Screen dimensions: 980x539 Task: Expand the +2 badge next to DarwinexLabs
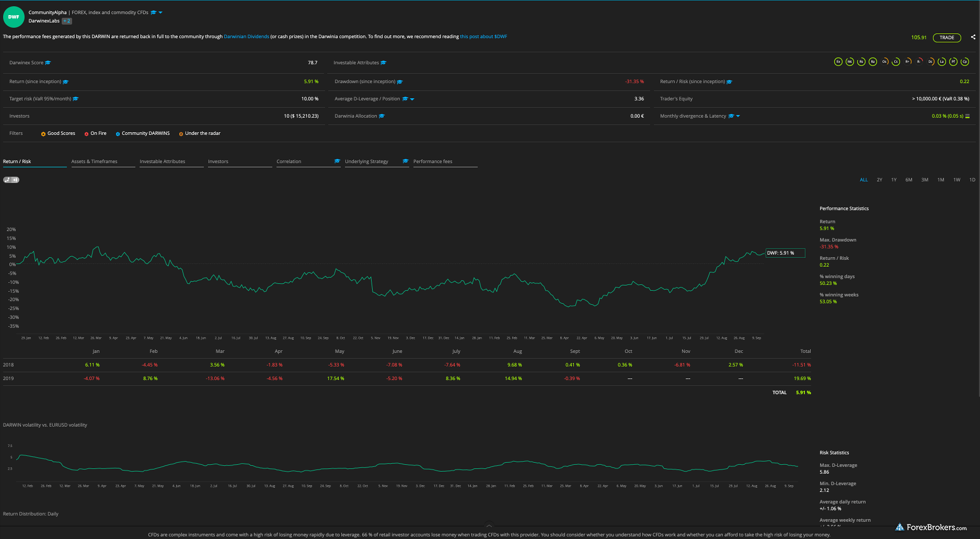point(67,21)
